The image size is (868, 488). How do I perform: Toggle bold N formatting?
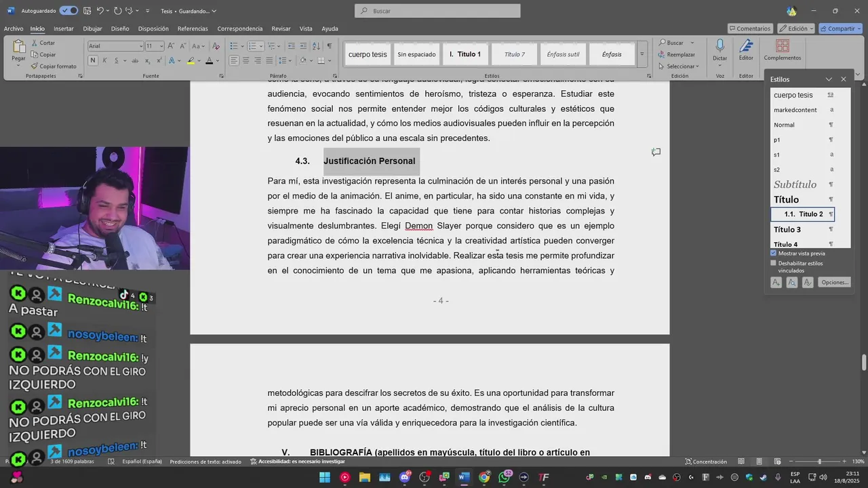click(93, 60)
